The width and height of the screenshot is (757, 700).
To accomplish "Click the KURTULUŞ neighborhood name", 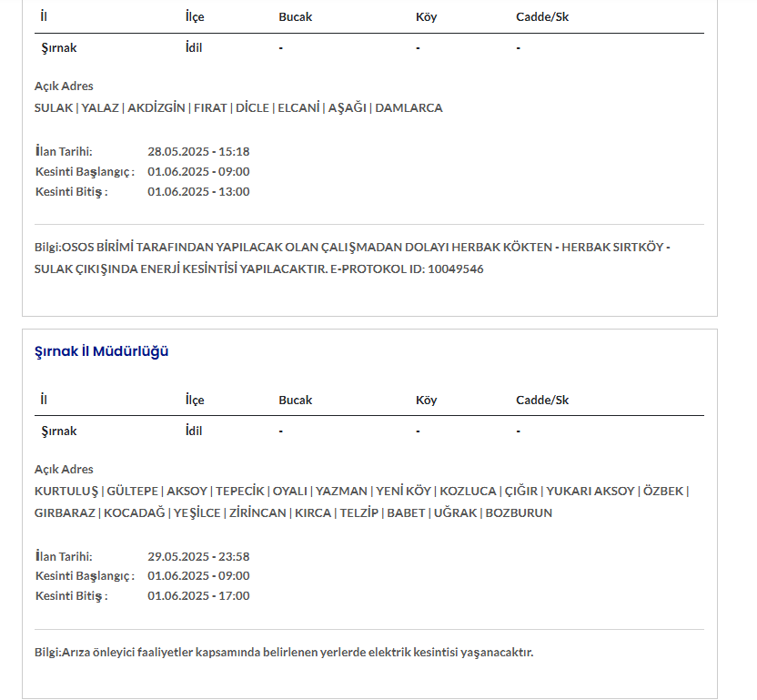I will (66, 491).
